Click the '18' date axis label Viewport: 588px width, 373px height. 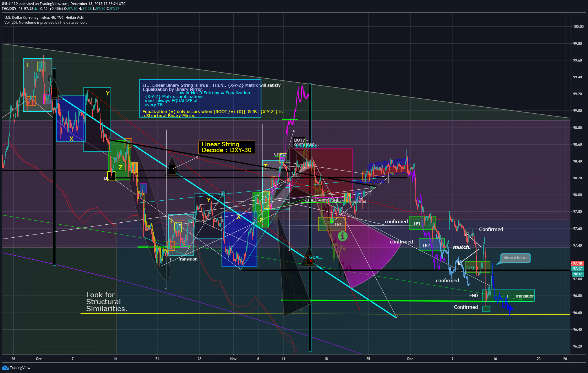(x=326, y=359)
